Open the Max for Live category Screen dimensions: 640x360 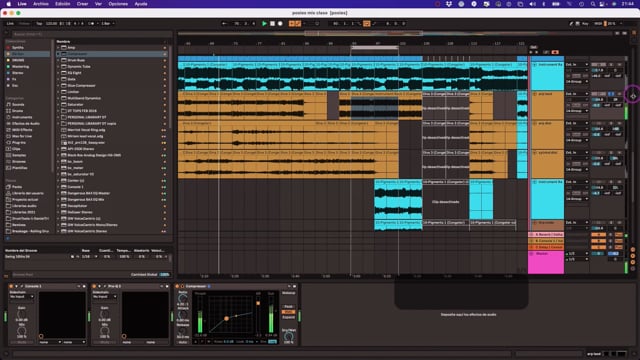[22, 136]
